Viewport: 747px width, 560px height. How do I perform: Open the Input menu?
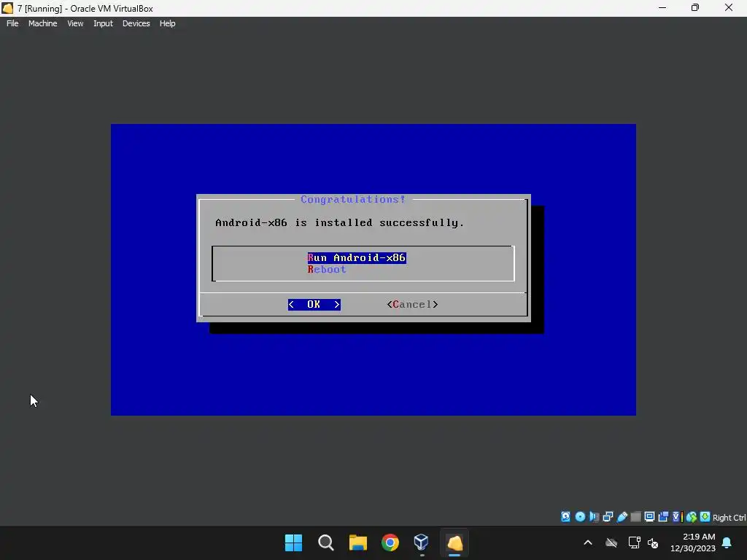tap(103, 23)
